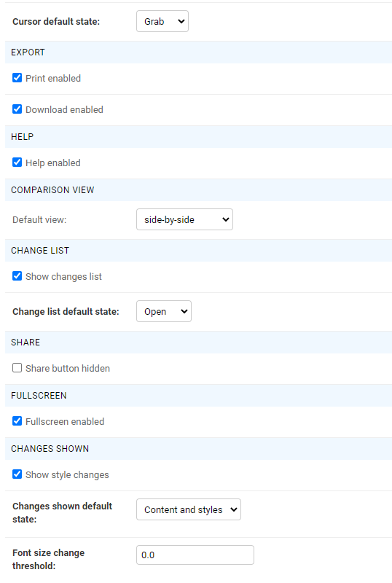Check the Share button hidden checkbox

17,368
